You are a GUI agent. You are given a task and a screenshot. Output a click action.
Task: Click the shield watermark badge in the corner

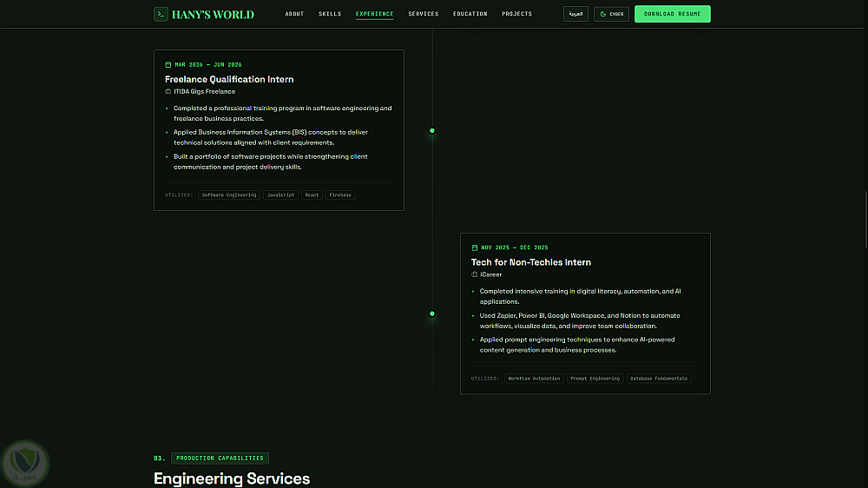click(x=25, y=463)
